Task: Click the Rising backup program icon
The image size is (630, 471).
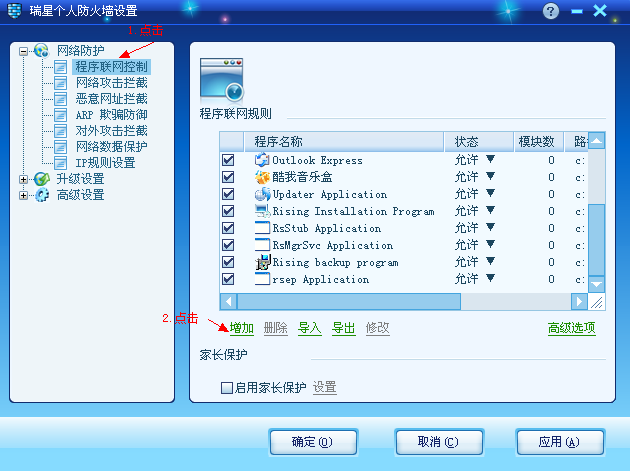Action: [263, 262]
